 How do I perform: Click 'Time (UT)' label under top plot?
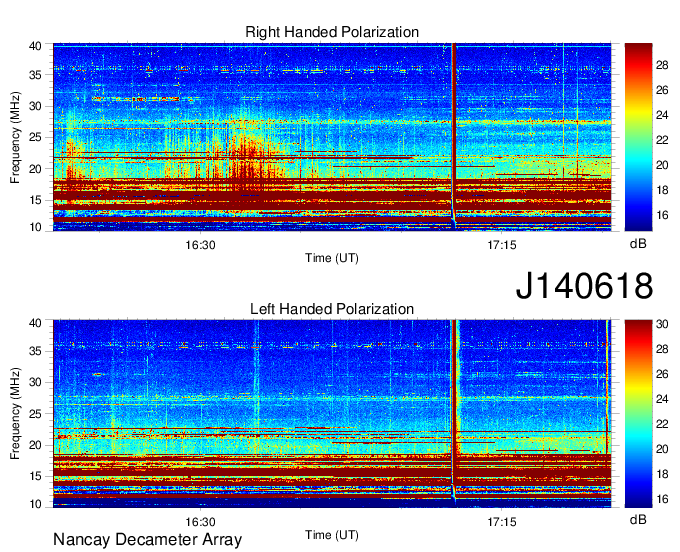(x=332, y=258)
